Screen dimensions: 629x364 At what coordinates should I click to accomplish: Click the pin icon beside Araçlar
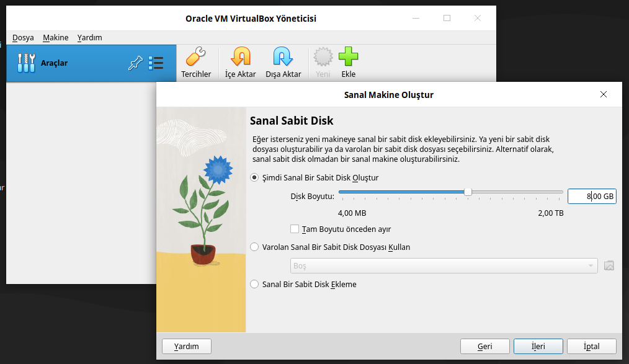coord(135,63)
